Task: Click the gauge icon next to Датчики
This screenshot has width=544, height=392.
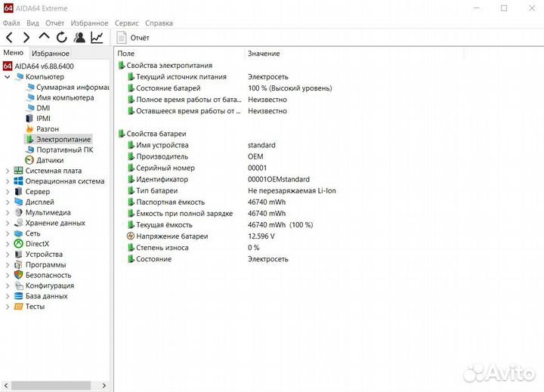Action: click(x=29, y=160)
